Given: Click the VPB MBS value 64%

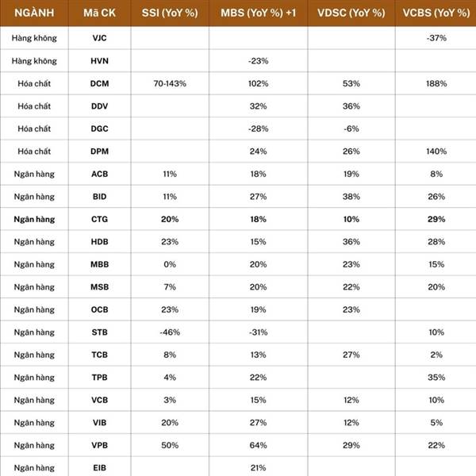Looking at the screenshot, I should (x=258, y=445).
